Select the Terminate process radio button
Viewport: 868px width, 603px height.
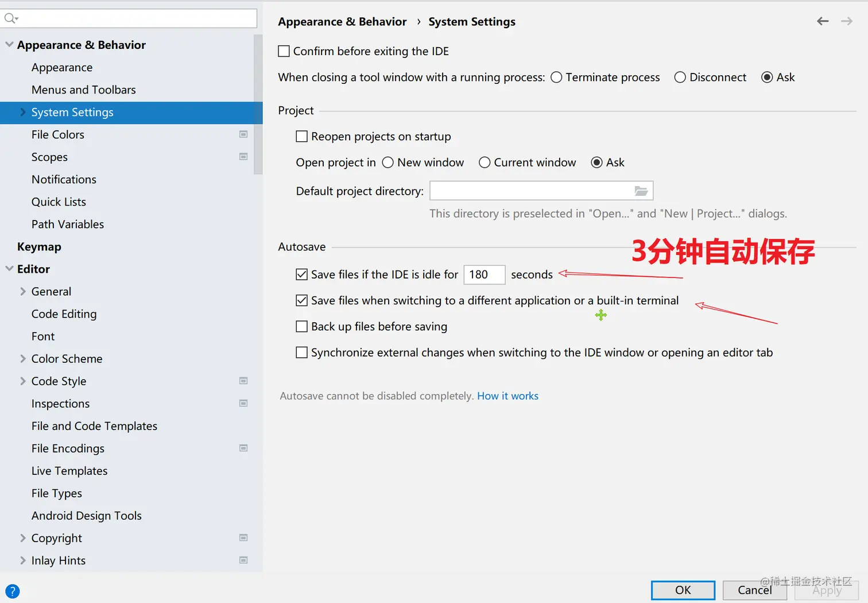point(556,77)
